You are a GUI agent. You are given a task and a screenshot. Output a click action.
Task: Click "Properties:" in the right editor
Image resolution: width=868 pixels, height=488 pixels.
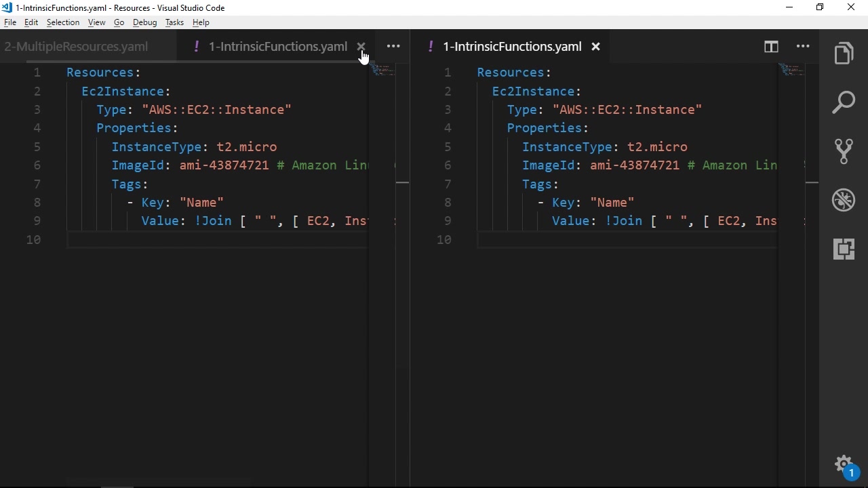(x=548, y=128)
